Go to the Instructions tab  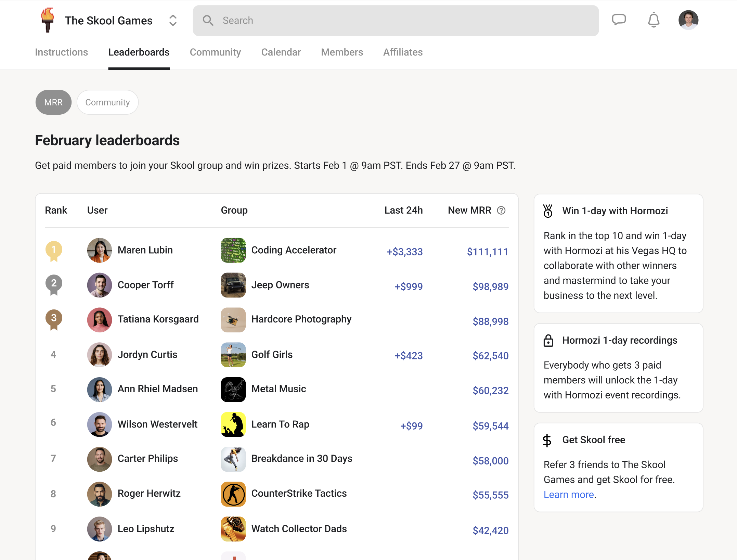(62, 52)
